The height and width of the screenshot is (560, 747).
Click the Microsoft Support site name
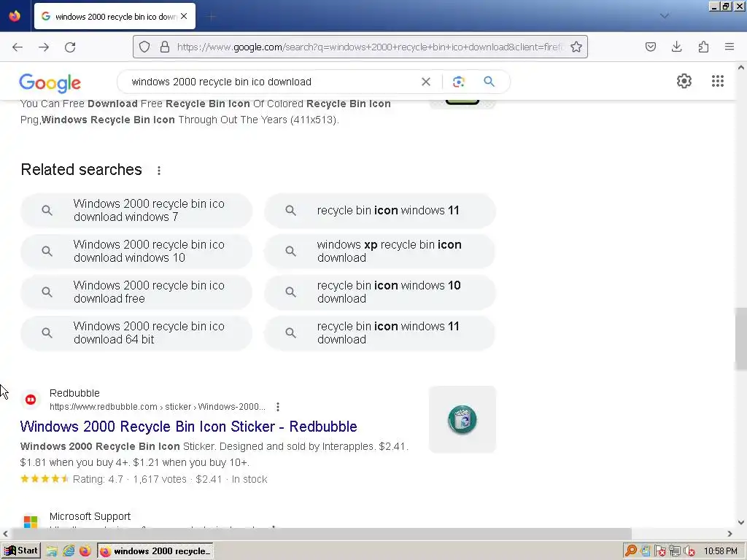[x=90, y=517]
